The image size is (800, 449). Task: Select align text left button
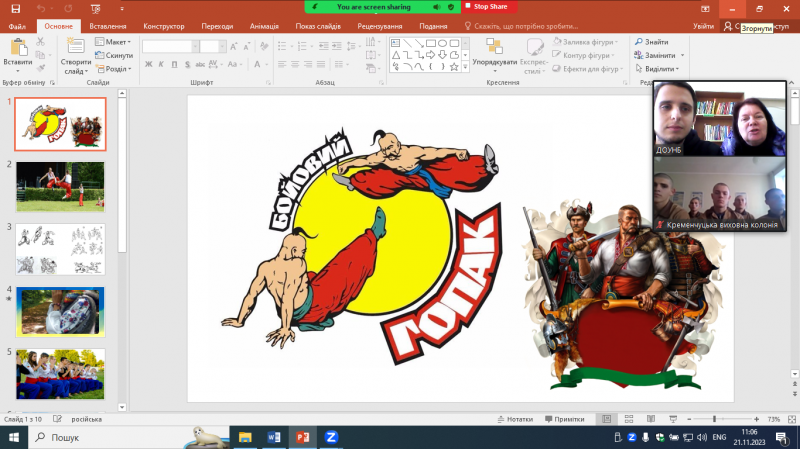pyautogui.click(x=282, y=64)
